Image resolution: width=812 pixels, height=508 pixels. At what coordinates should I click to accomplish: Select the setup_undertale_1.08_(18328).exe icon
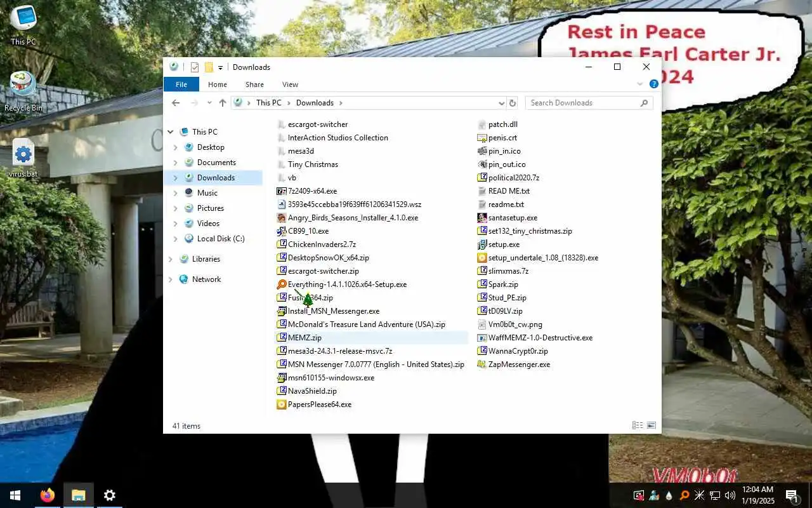482,258
